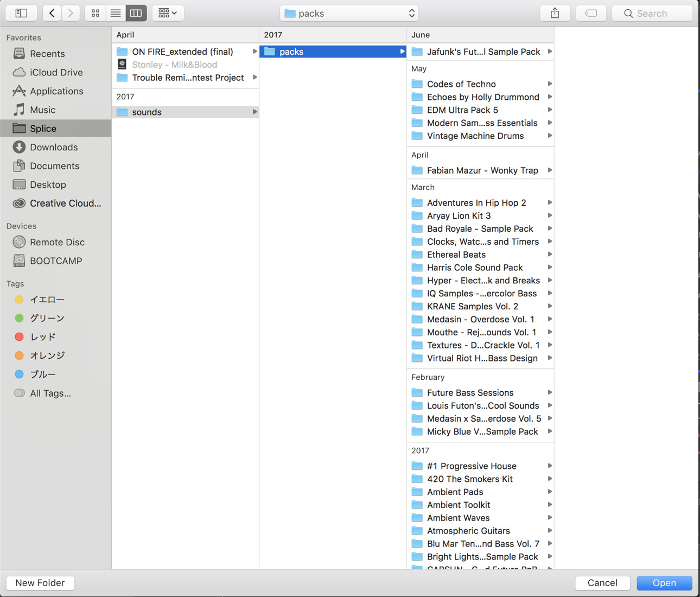
Task: Click the New Folder button
Action: click(x=40, y=583)
